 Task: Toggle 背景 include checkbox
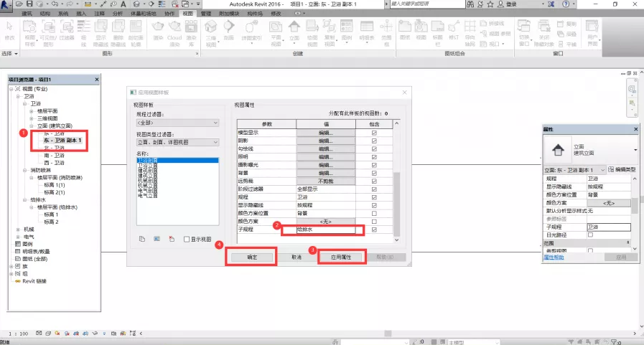click(x=374, y=173)
